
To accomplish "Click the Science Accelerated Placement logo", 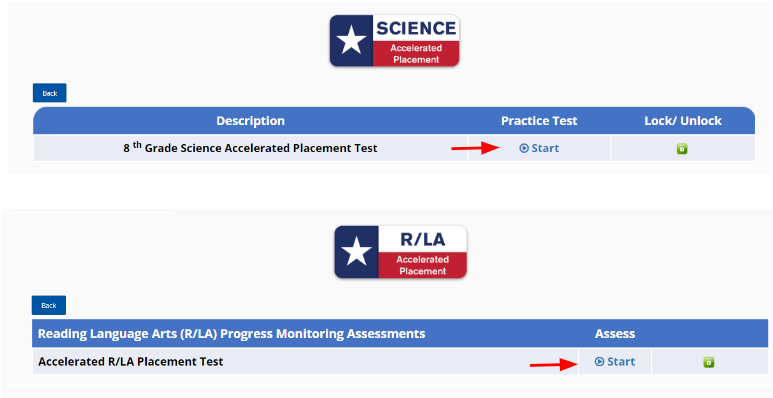I will [394, 40].
